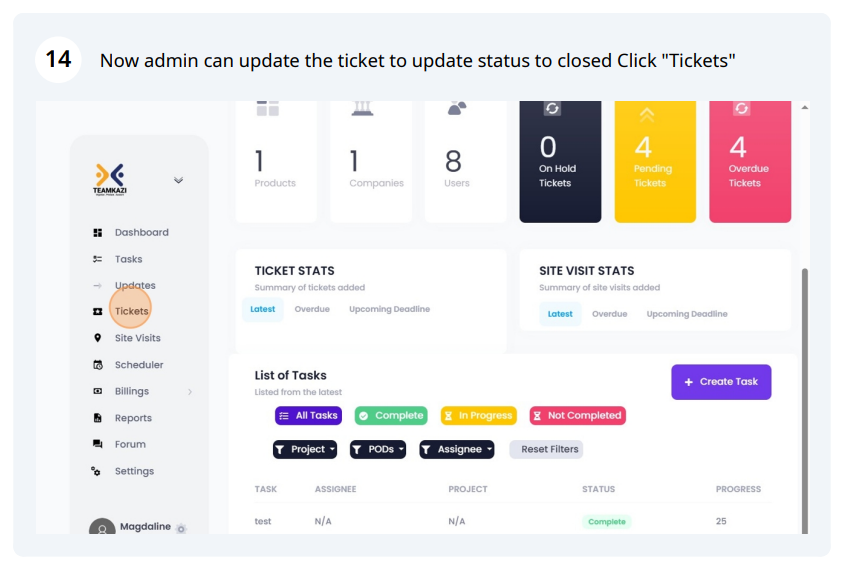
Task: Expand the Billings submenu arrow
Action: coord(190,392)
